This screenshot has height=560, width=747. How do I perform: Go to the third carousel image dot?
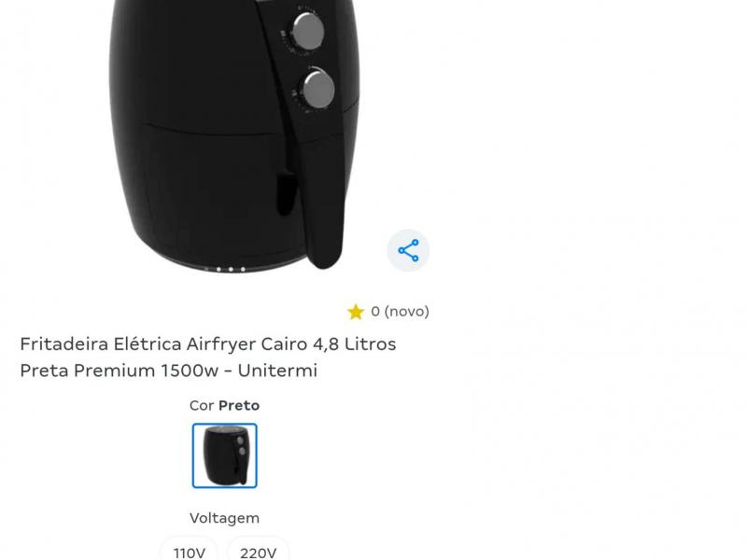231,270
